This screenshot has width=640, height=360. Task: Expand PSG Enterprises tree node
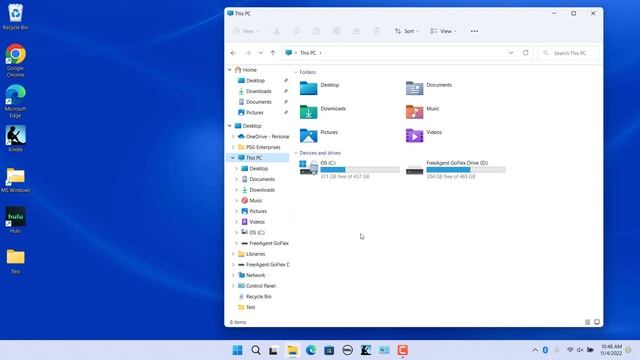[233, 147]
